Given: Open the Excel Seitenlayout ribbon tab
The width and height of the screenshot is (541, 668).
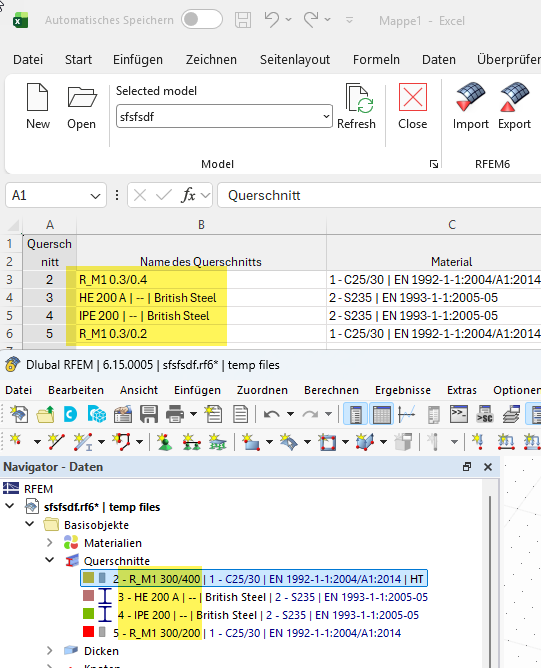Looking at the screenshot, I should (x=295, y=59).
